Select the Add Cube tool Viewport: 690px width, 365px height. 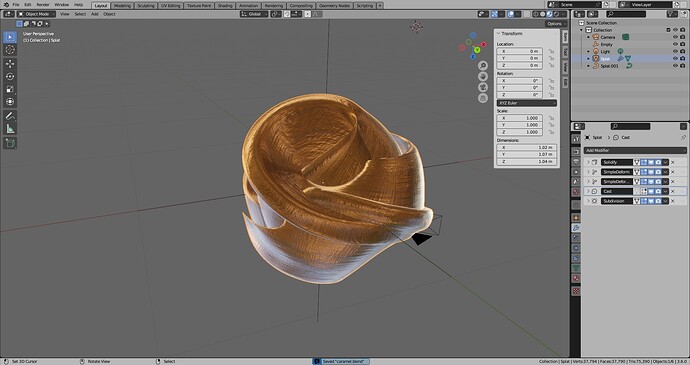[x=10, y=143]
